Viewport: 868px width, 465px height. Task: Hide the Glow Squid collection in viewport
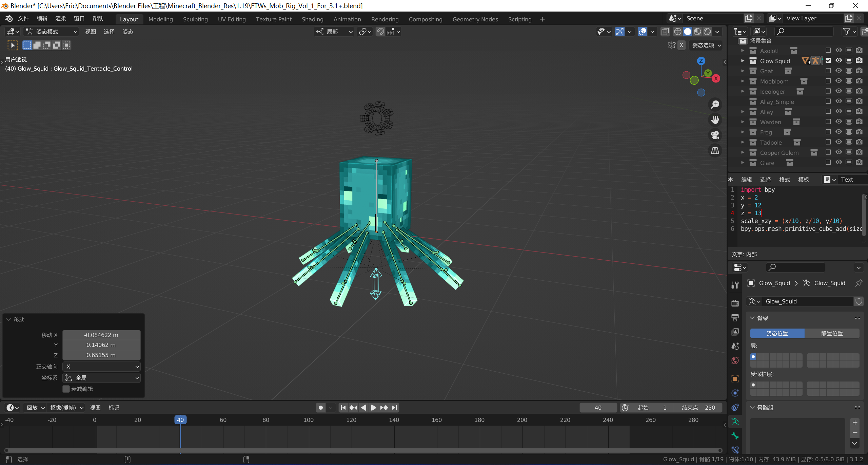839,60
